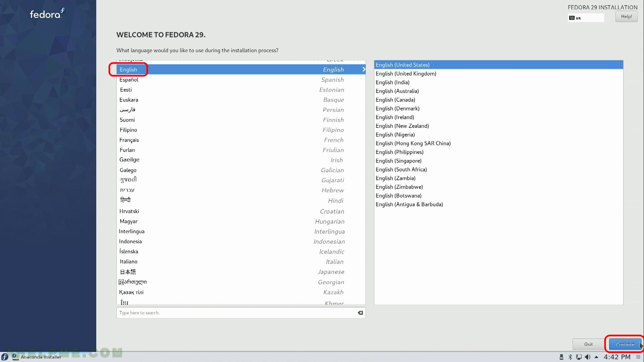The image size is (644, 362).
Task: Choose the Persian language row
Action: click(241, 110)
